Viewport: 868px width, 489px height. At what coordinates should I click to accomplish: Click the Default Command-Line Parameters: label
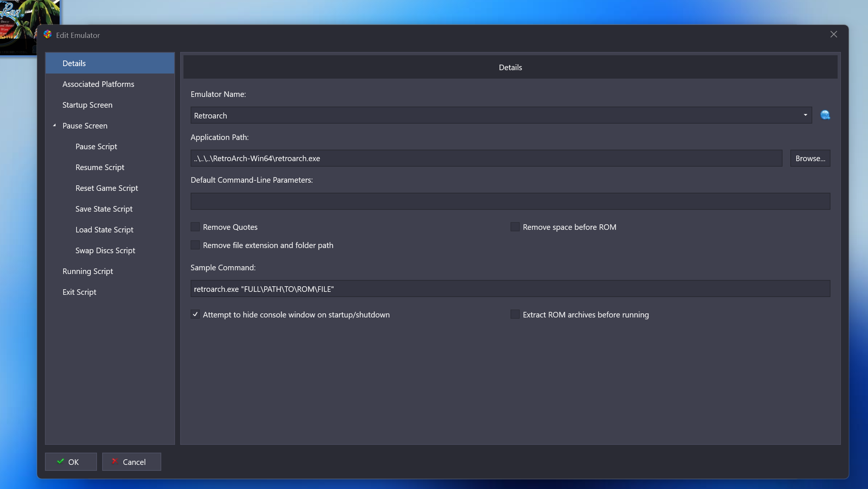[x=252, y=180]
